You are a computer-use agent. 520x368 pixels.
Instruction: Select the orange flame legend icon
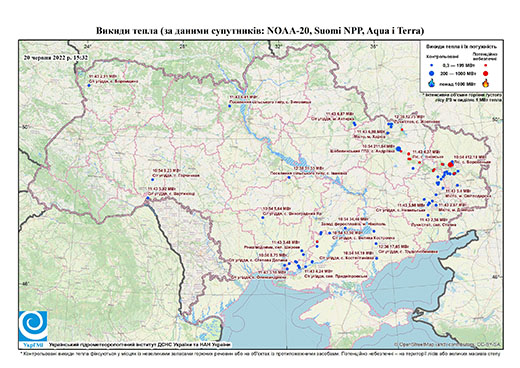(x=486, y=83)
